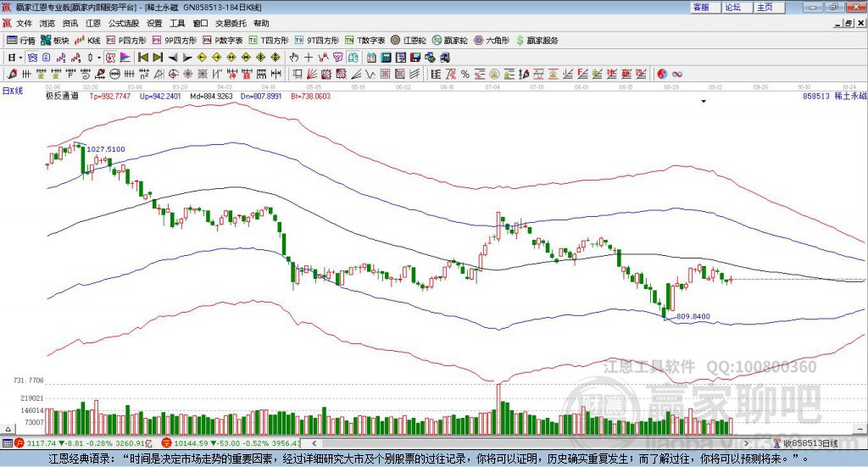
Task: Open the calendar icon in toolbar
Action: [x=371, y=58]
